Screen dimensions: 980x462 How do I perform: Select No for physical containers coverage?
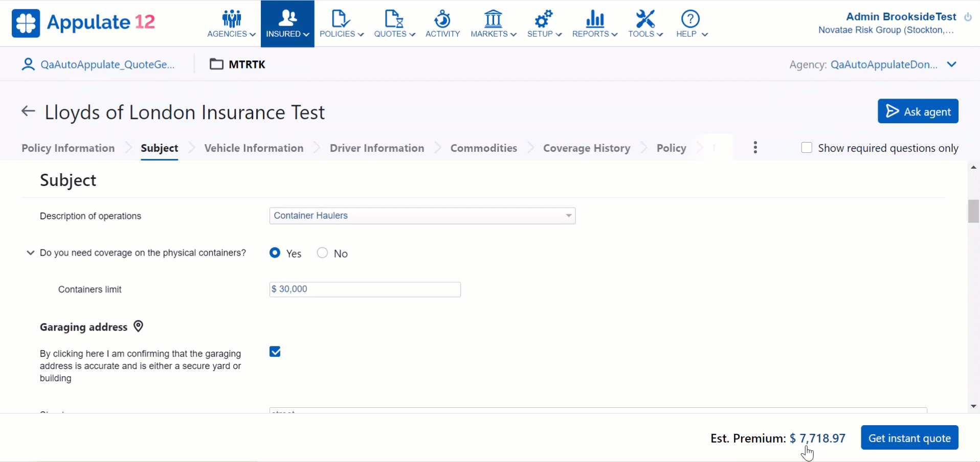(x=322, y=253)
